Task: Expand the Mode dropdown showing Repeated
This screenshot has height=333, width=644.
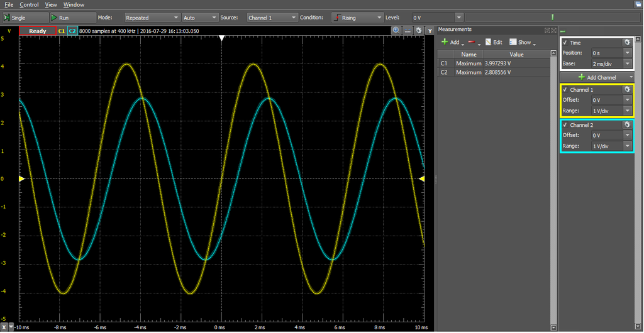Action: point(152,18)
